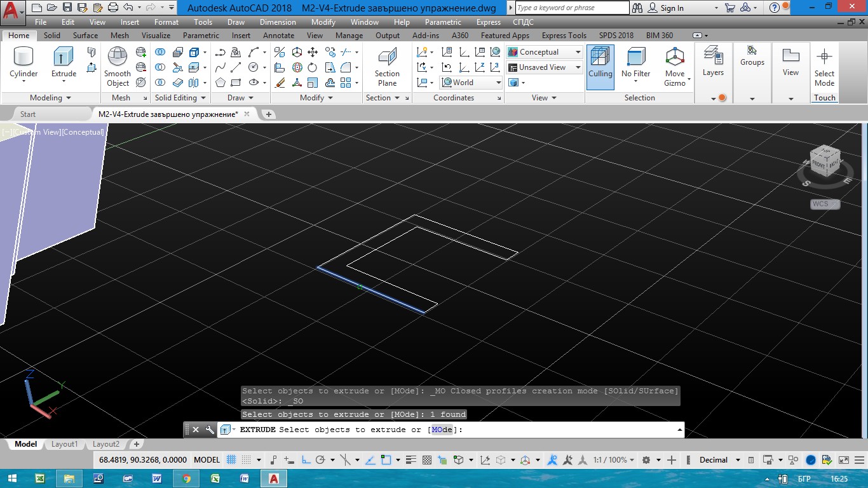Click the Plot printer icon
Image resolution: width=868 pixels, height=488 pixels.
coord(113,8)
